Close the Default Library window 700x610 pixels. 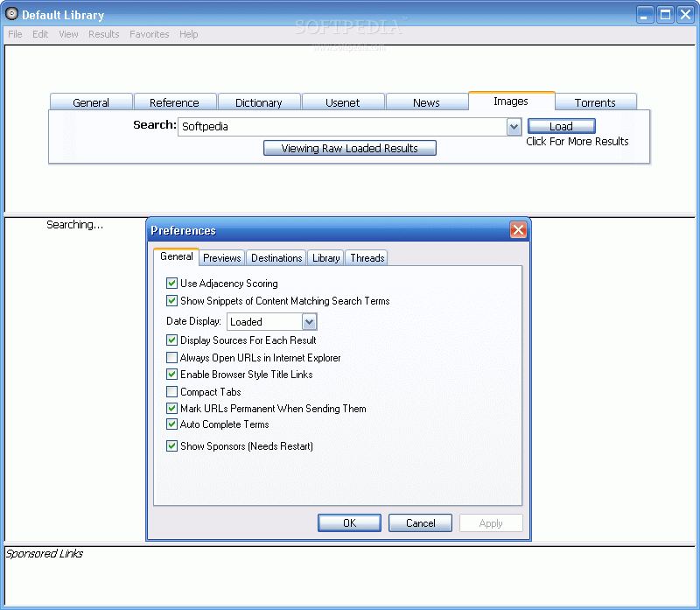[x=685, y=15]
